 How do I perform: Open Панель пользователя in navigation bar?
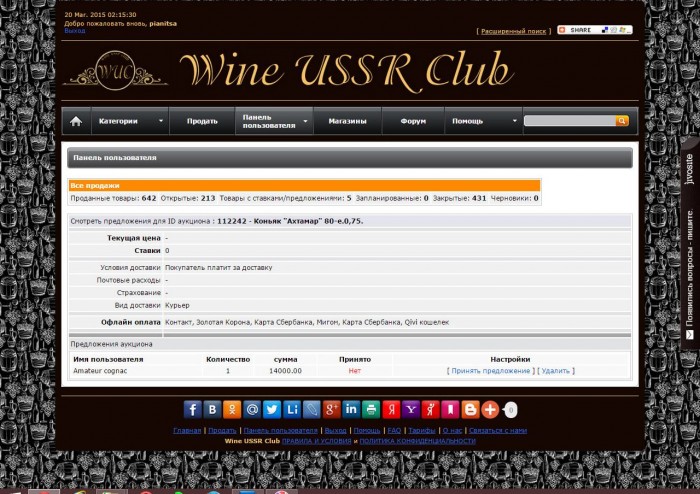(269, 121)
